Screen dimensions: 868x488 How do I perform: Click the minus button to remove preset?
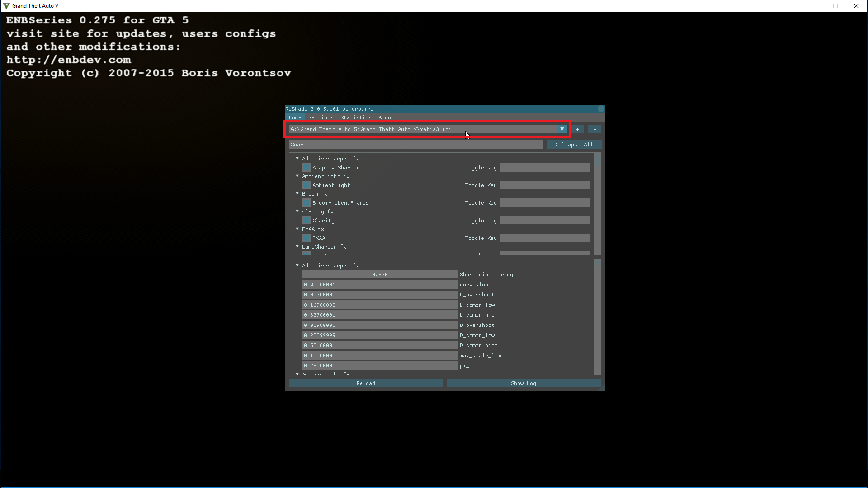[594, 129]
